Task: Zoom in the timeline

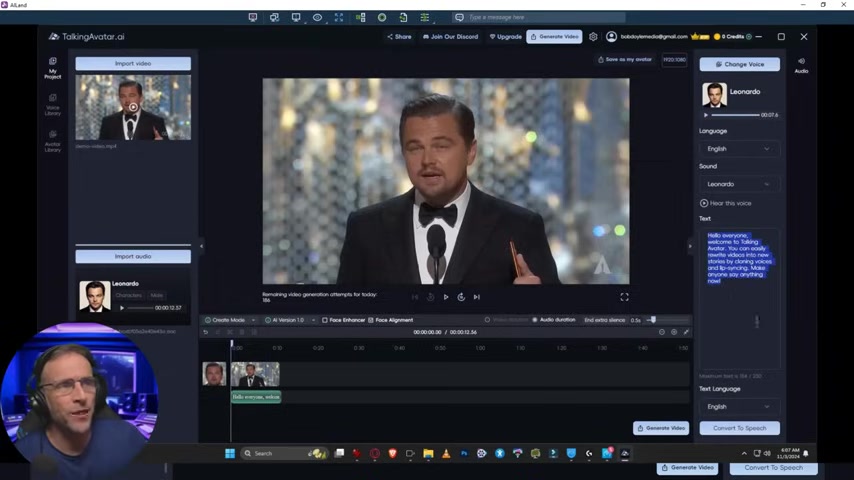Action: point(674,332)
